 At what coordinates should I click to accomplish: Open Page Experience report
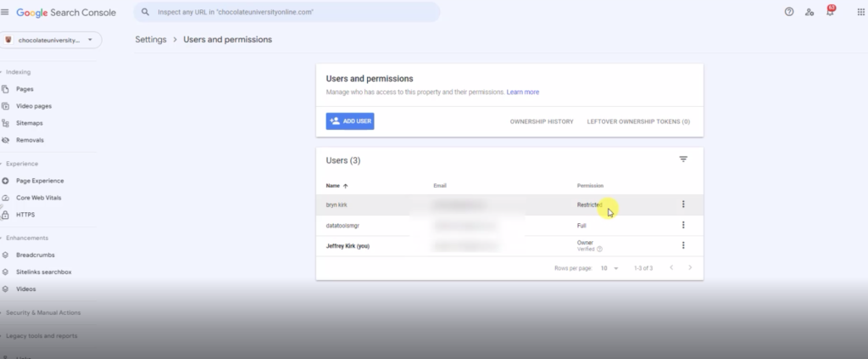coord(40,181)
